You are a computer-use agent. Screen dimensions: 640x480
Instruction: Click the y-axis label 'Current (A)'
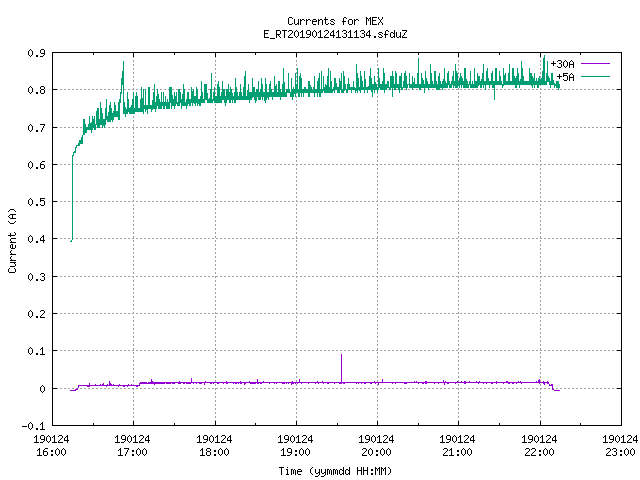point(12,240)
